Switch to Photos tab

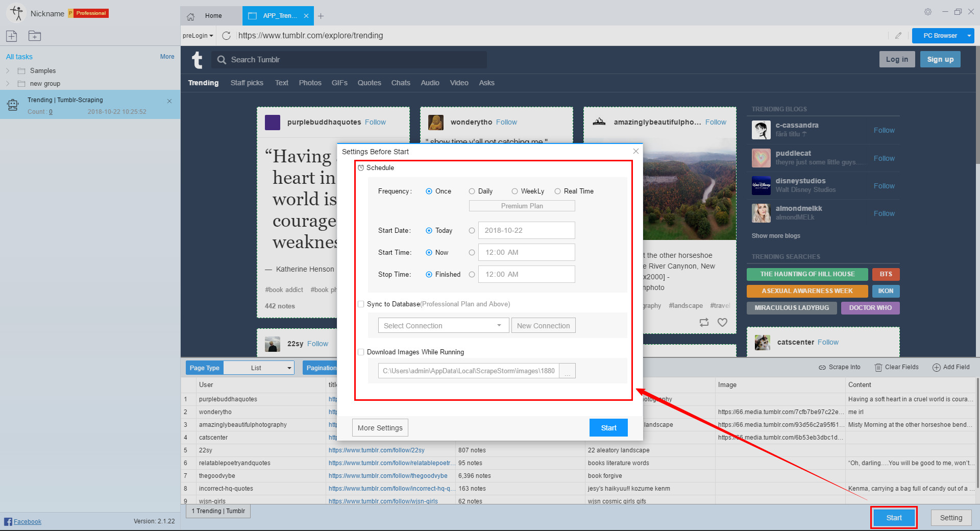310,83
